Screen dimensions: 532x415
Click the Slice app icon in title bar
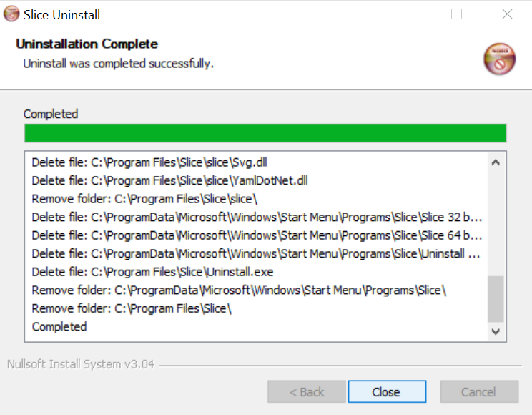pyautogui.click(x=11, y=14)
